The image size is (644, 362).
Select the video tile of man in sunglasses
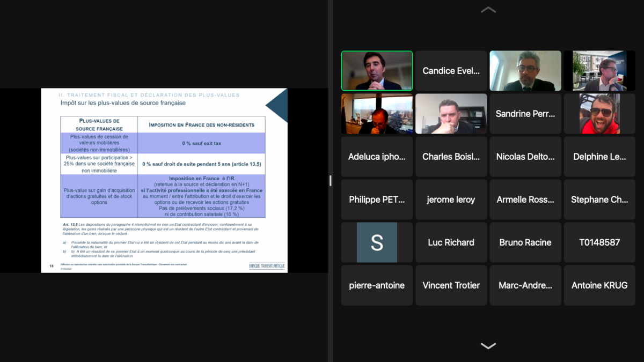click(599, 114)
